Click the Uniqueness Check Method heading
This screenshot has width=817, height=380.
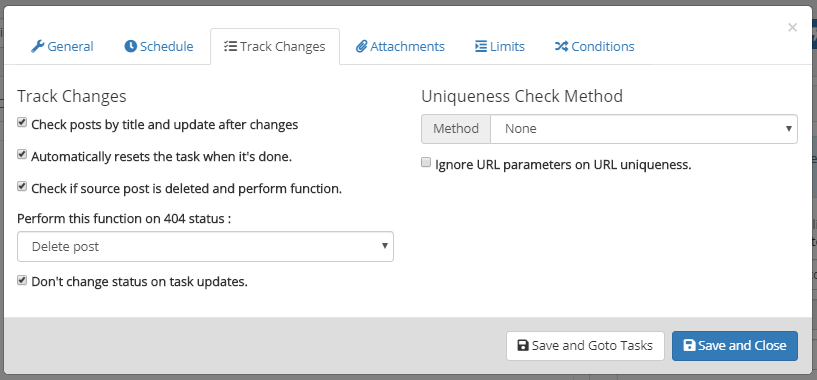pos(522,96)
